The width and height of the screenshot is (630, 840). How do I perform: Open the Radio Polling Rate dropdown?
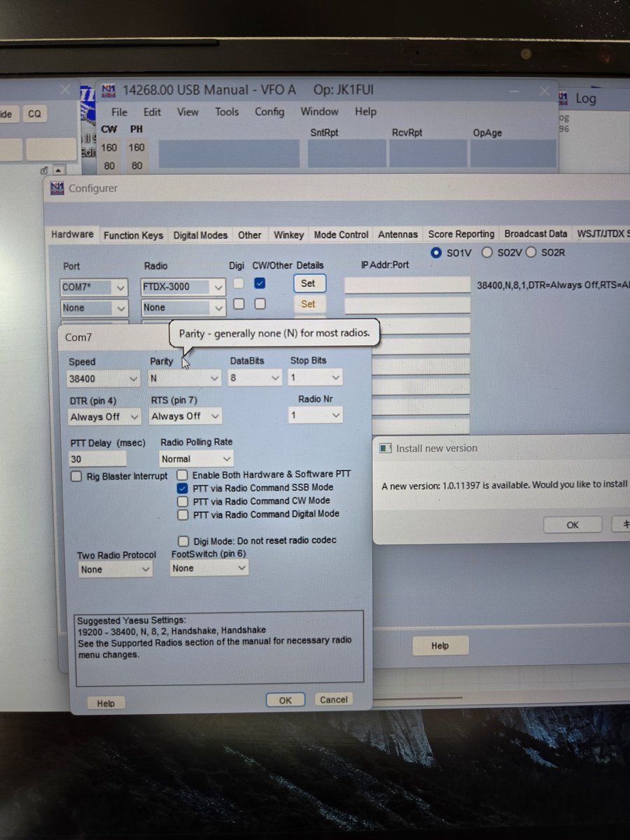[x=196, y=459]
